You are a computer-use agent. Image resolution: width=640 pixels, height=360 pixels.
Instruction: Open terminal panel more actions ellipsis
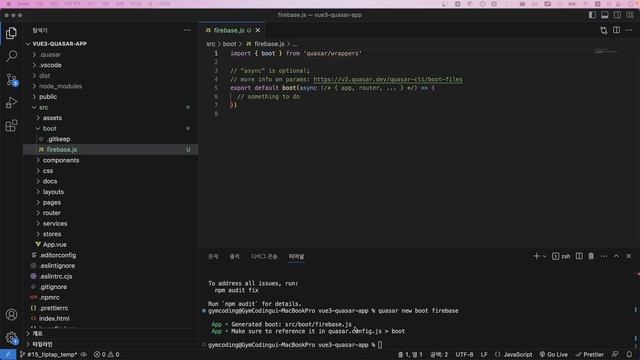click(604, 256)
